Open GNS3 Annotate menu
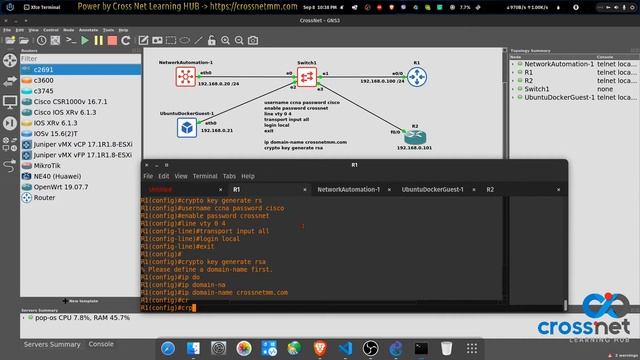Screen dimensions: 640x360 [x=88, y=30]
